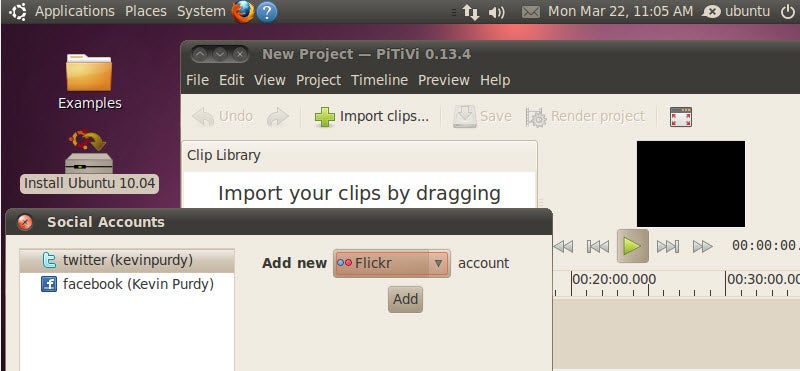Click the network connection arrows icon
This screenshot has height=371, width=800.
470,12
